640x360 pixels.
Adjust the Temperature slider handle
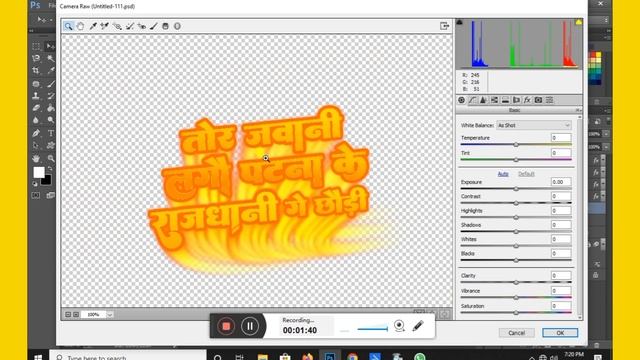(516, 144)
